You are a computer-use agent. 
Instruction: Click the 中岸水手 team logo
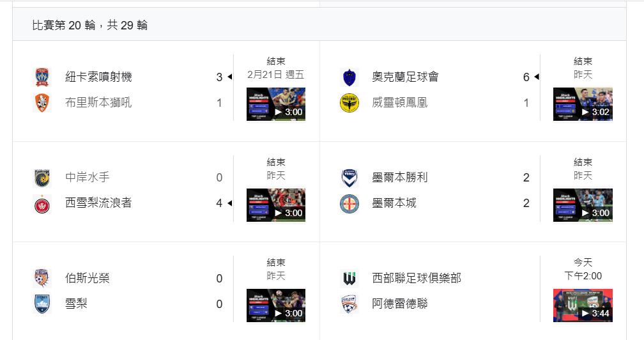[42, 178]
